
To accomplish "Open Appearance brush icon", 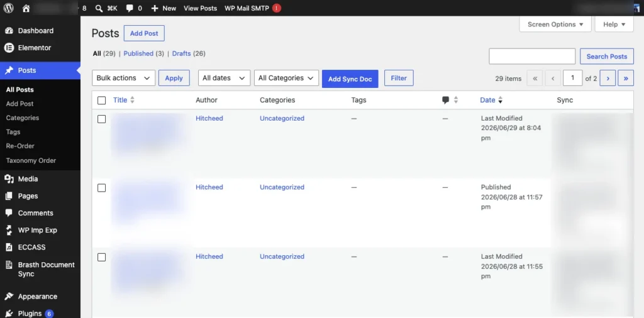I will coord(9,296).
